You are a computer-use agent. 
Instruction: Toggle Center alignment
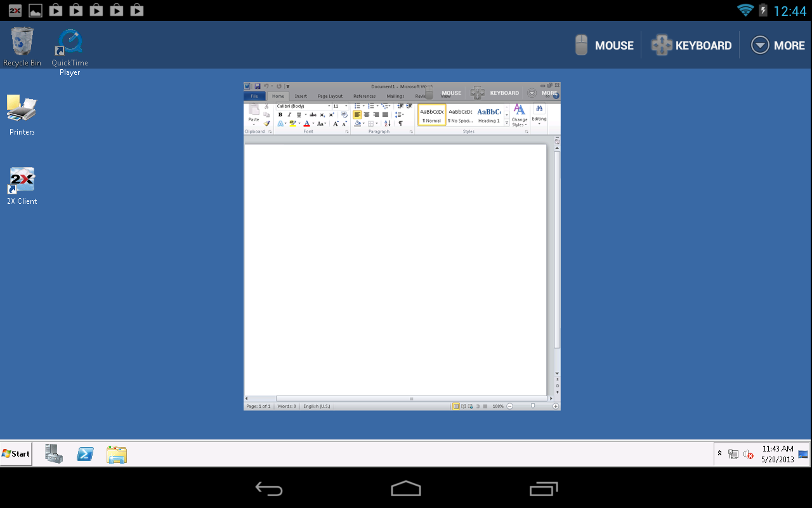tap(367, 115)
